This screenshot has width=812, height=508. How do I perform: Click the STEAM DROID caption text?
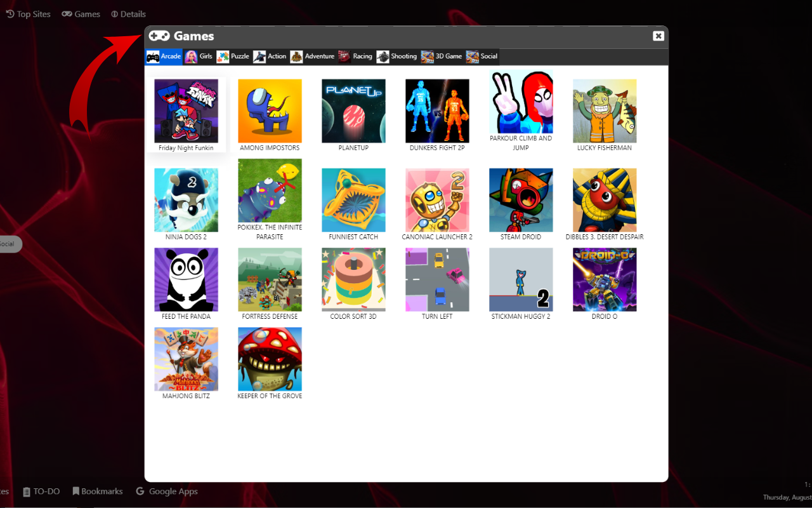[521, 237]
